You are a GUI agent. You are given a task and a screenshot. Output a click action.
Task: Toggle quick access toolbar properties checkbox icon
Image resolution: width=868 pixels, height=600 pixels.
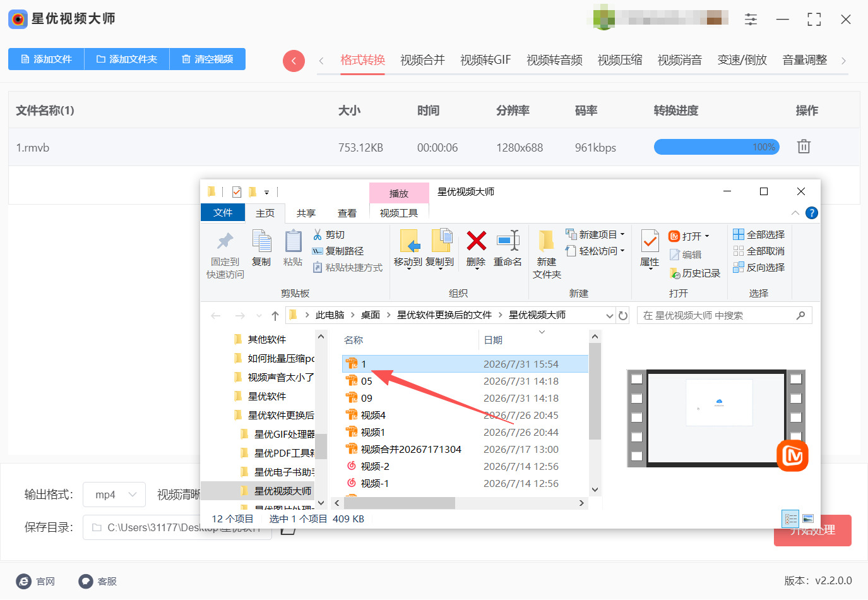(237, 192)
